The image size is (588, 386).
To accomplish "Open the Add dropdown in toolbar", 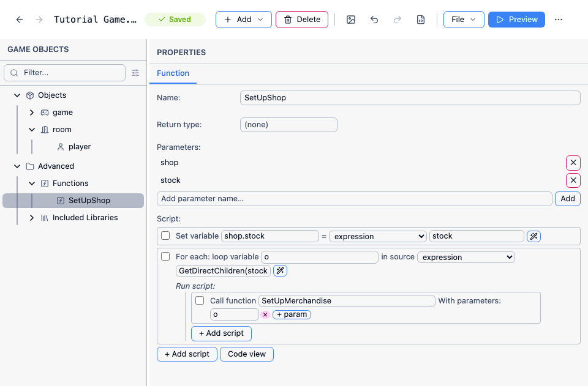I will click(x=244, y=20).
